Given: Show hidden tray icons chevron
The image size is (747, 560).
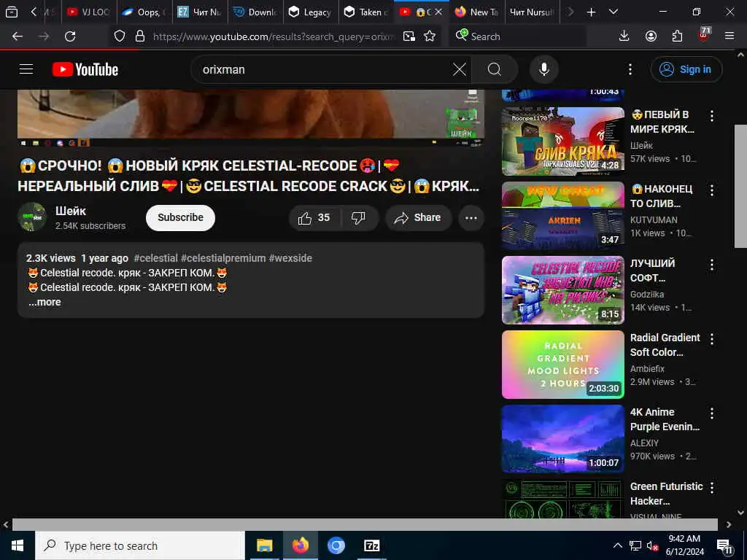Looking at the screenshot, I should (x=617, y=545).
